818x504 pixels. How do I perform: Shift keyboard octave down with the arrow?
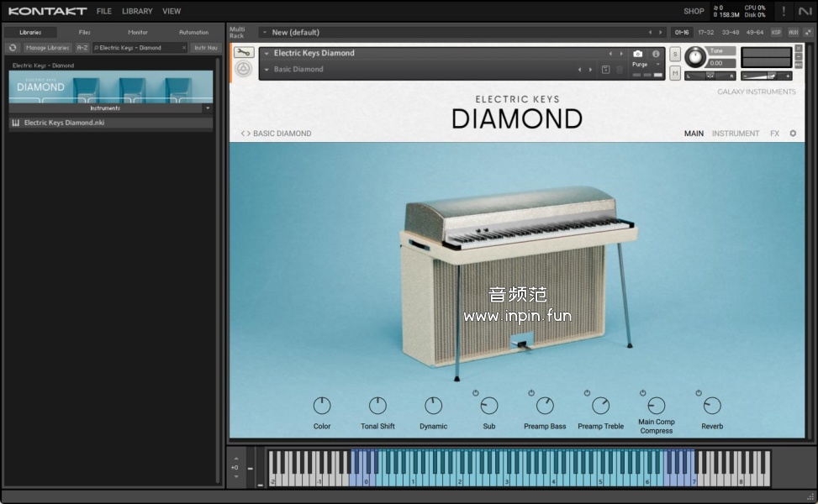point(235,476)
